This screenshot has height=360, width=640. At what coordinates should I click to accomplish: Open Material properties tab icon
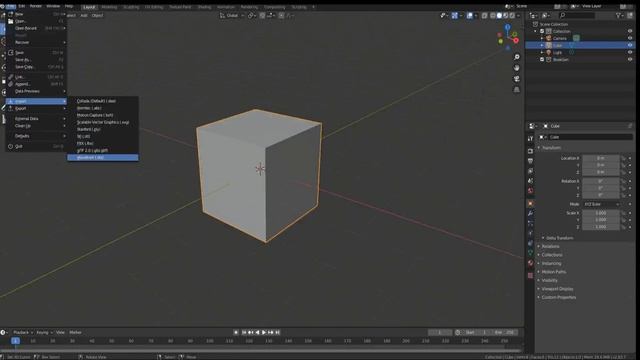pos(530,263)
